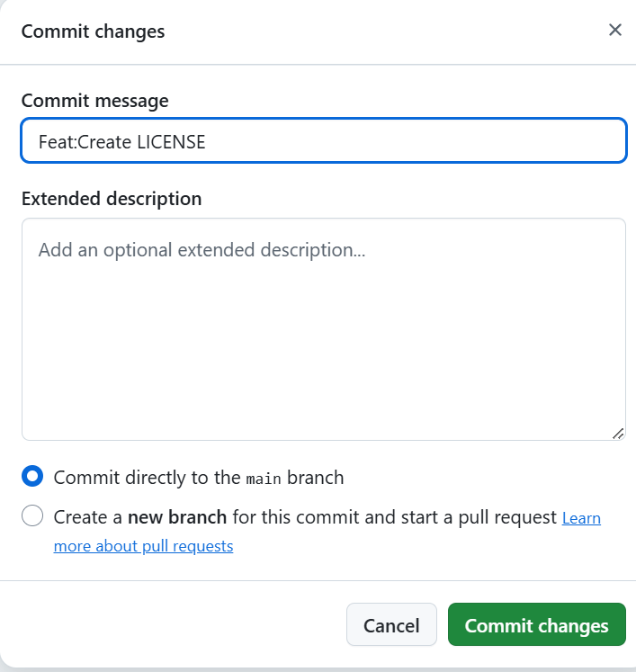
Task: Place cursor on the word LICENSE
Action: (171, 142)
